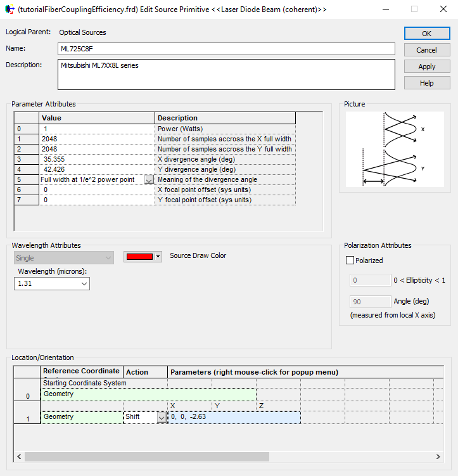Click the application icon in title bar
This screenshot has height=476, width=458.
click(8, 10)
